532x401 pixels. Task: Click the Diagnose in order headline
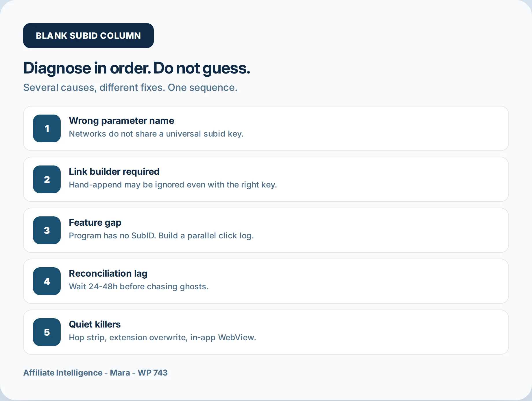tap(136, 68)
